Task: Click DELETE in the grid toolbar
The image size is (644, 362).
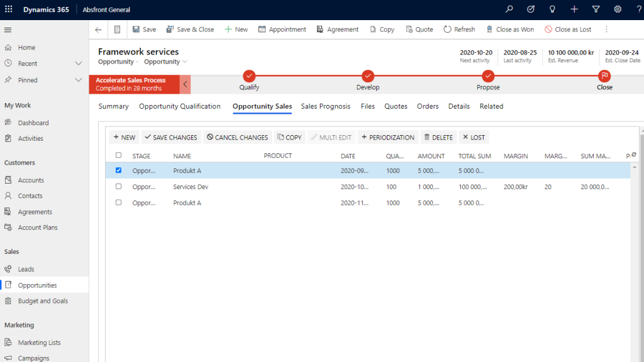Action: pyautogui.click(x=438, y=137)
